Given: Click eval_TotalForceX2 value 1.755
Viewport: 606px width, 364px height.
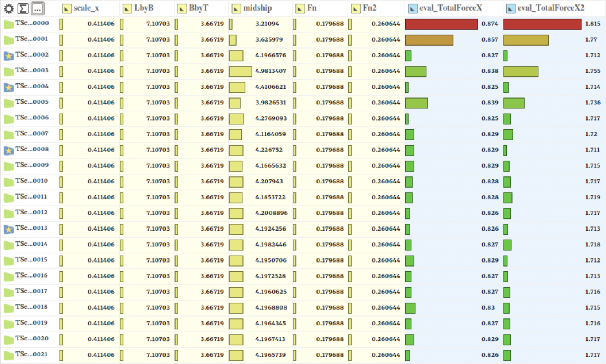Looking at the screenshot, I should coord(593,71).
